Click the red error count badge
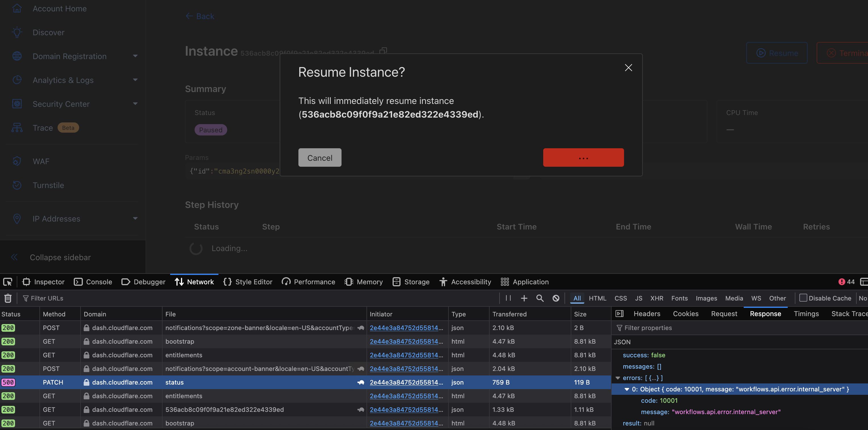 (846, 282)
